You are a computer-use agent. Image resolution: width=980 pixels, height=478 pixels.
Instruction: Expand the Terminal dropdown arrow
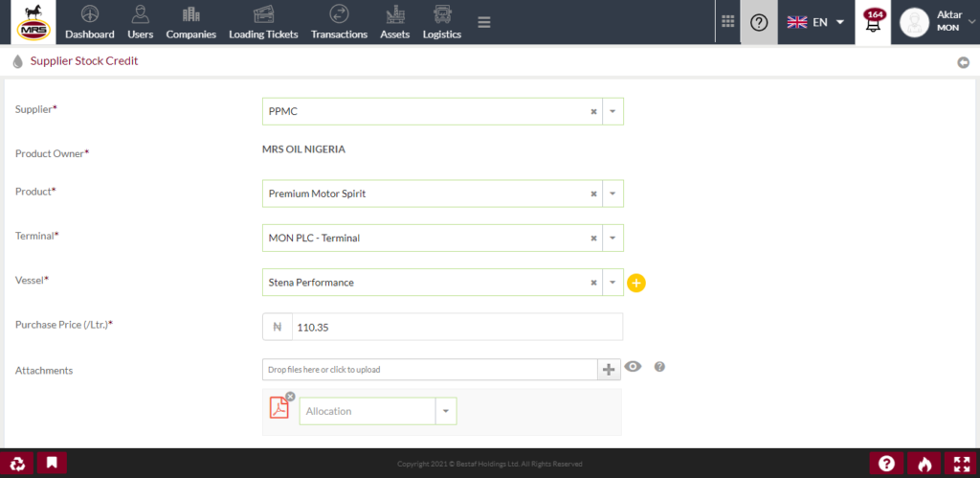point(612,239)
